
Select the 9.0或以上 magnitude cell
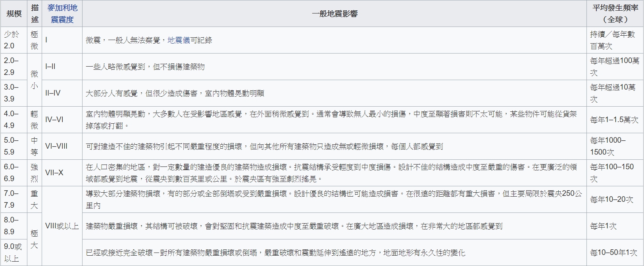14,253
